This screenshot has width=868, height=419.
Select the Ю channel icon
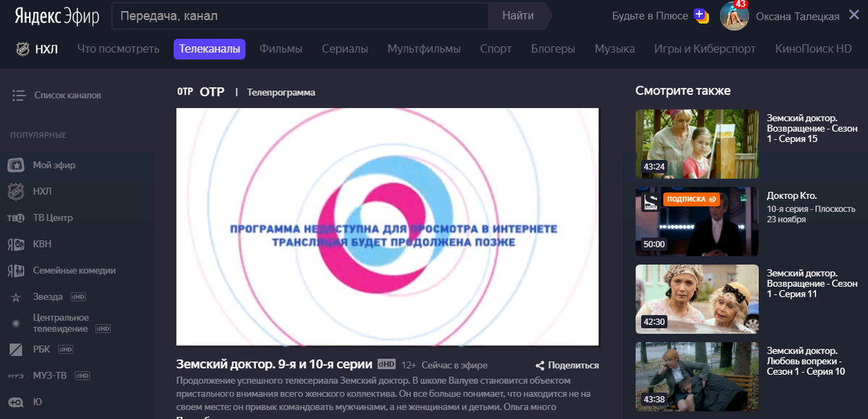pyautogui.click(x=15, y=402)
